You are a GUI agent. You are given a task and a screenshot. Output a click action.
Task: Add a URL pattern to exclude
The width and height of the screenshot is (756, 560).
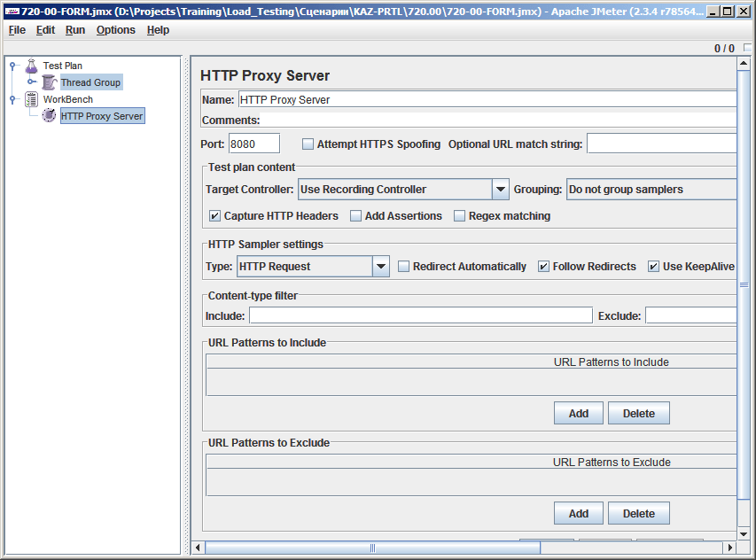click(579, 513)
